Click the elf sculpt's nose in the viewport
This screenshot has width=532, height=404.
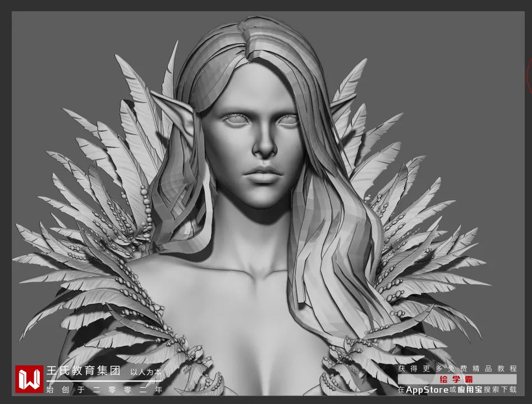264,143
